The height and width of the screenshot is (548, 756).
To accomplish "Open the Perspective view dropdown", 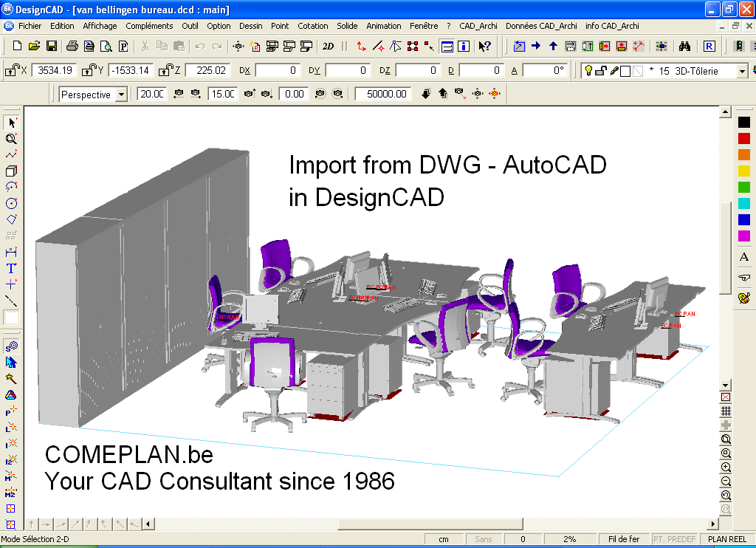I will (x=122, y=94).
